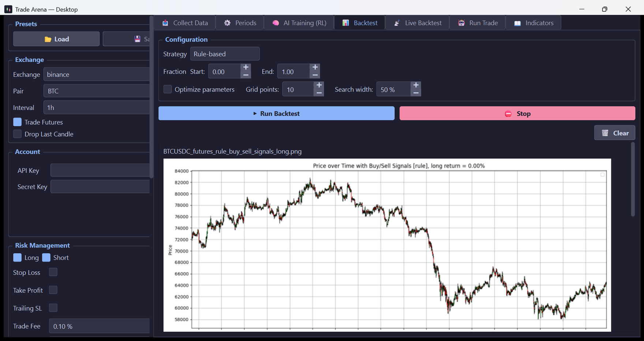Switch to the Periods tab
This screenshot has height=341, width=644.
[240, 23]
